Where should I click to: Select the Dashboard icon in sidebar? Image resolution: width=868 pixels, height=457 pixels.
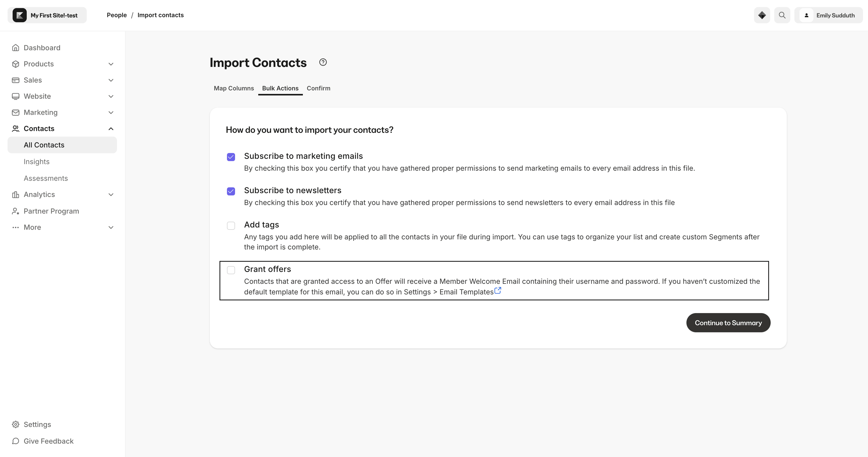click(x=15, y=47)
